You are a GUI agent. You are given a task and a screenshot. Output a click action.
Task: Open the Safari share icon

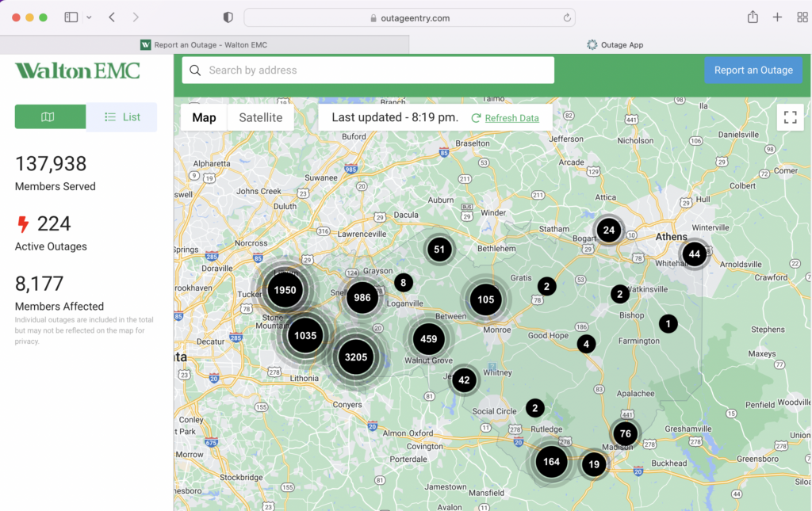pyautogui.click(x=753, y=17)
